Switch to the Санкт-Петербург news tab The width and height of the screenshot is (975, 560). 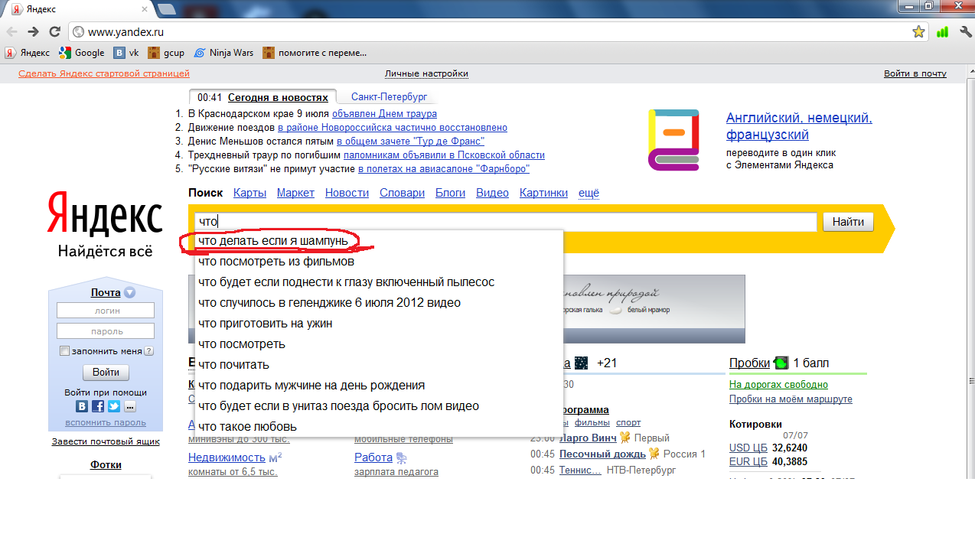point(389,97)
